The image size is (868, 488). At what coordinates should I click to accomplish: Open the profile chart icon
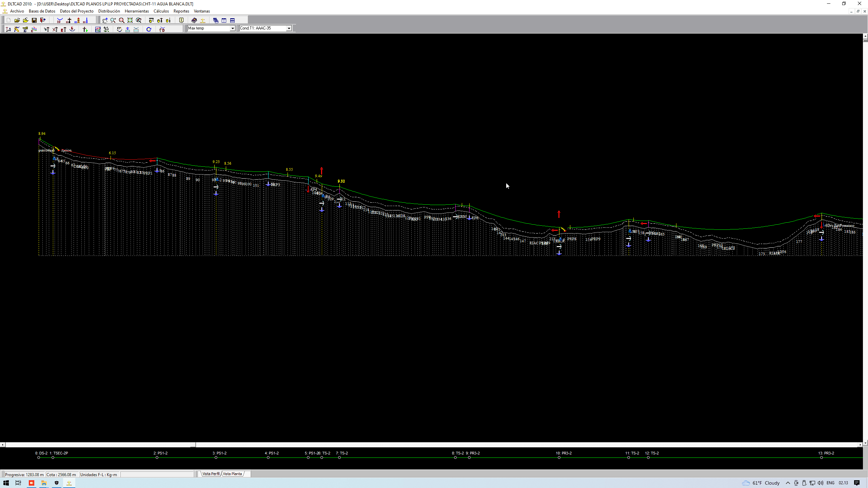click(x=98, y=29)
